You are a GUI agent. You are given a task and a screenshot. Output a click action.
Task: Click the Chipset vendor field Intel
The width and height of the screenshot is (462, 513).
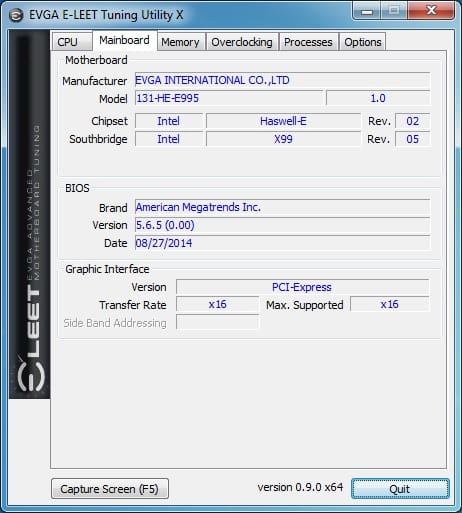[169, 121]
